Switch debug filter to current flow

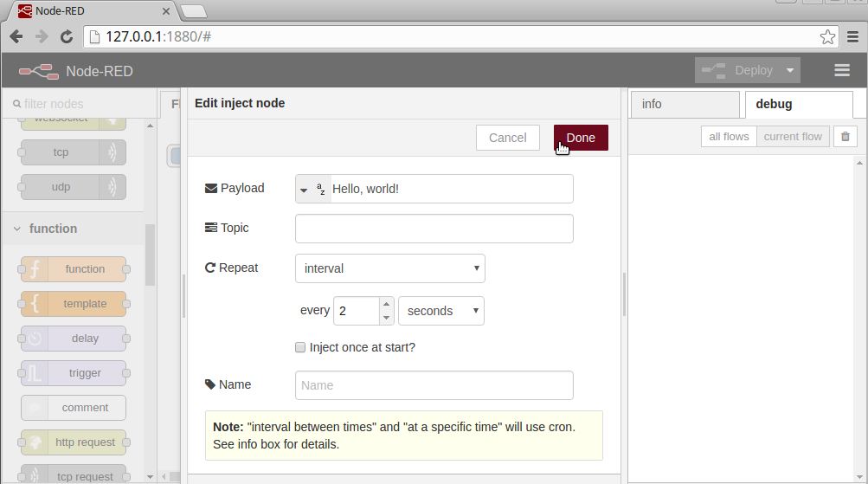[x=793, y=137]
